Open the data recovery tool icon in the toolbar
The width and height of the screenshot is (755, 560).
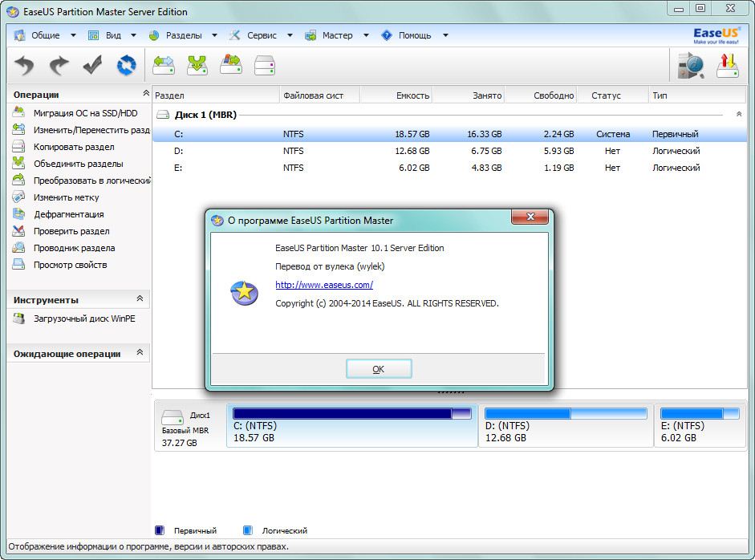(x=691, y=66)
